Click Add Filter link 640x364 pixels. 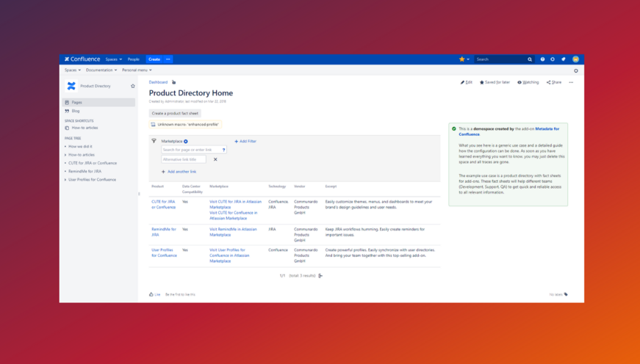245,142
